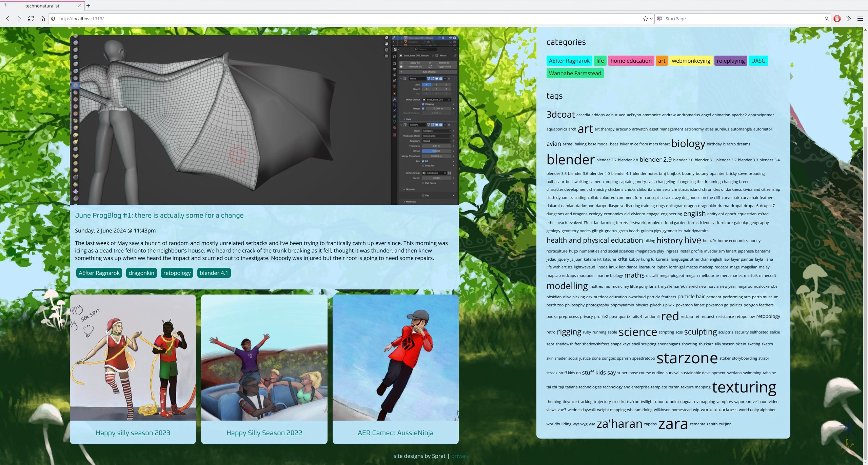
Task: Click the browser forward arrow
Action: 19,19
